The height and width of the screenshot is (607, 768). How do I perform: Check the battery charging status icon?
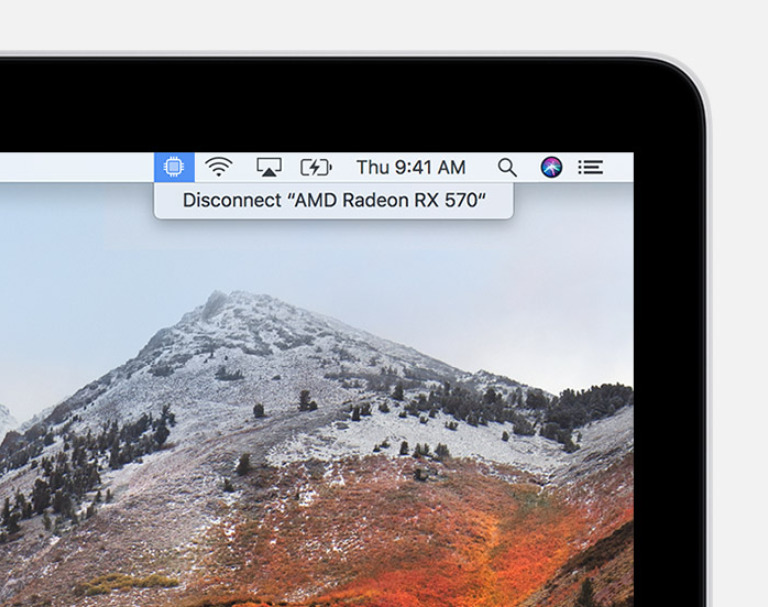click(316, 167)
